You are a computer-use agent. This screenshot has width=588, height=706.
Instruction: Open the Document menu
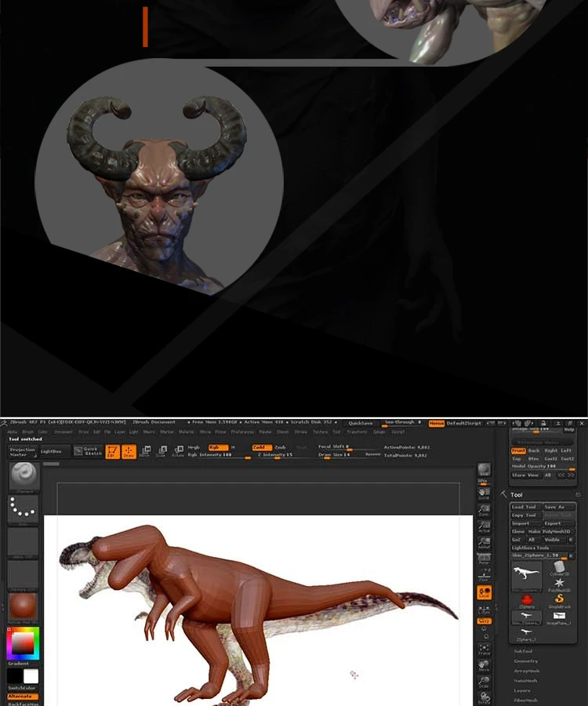[63, 431]
